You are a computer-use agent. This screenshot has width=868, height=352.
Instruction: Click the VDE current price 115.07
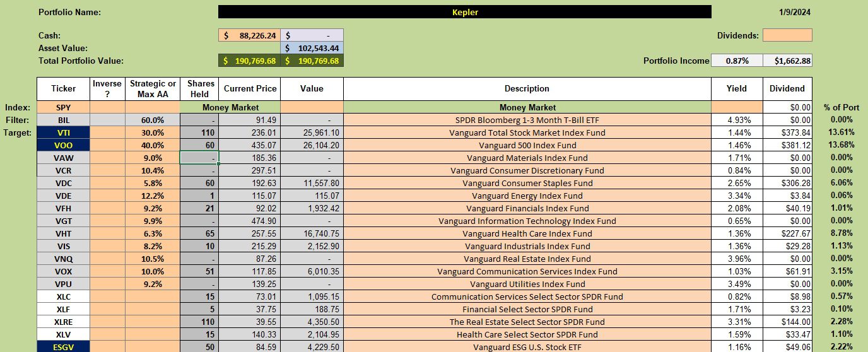point(249,196)
